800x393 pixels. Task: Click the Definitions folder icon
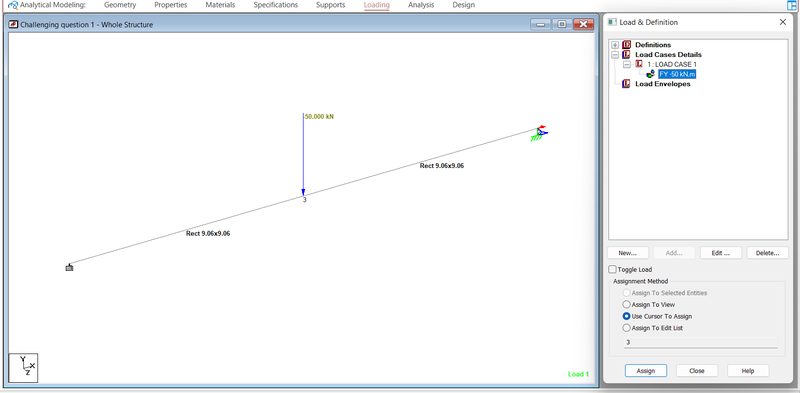pyautogui.click(x=627, y=45)
